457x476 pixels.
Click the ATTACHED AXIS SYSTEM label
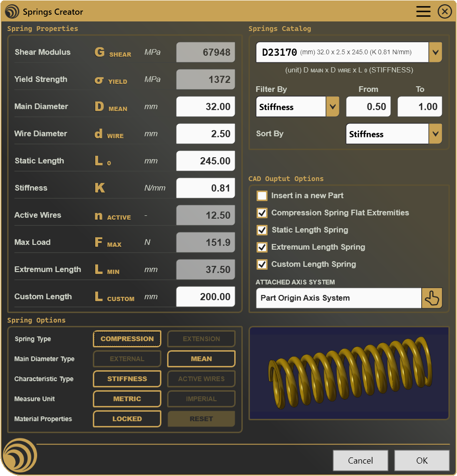click(x=295, y=283)
